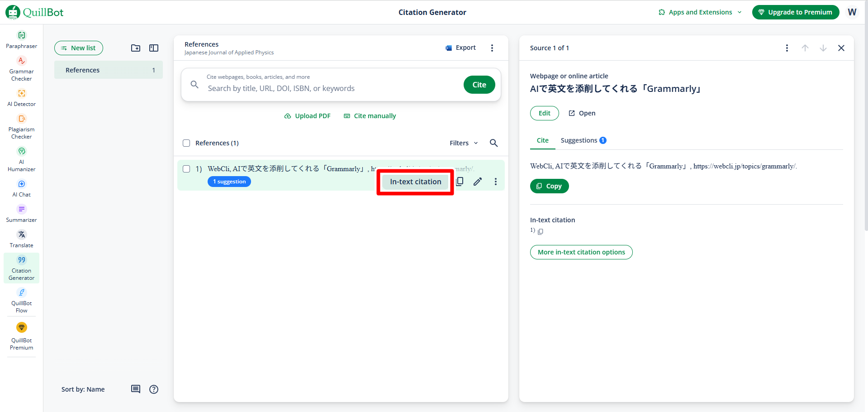Viewport: 868px width, 412px height.
Task: Open source panel more options menu
Action: pyautogui.click(x=787, y=48)
